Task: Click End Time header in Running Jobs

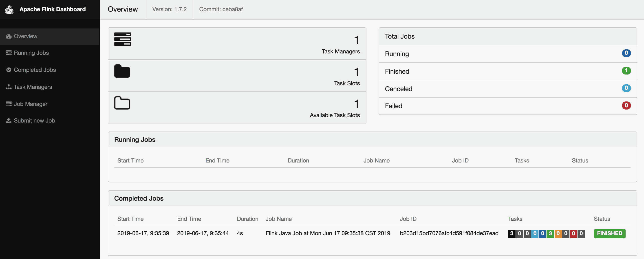Action: 217,161
